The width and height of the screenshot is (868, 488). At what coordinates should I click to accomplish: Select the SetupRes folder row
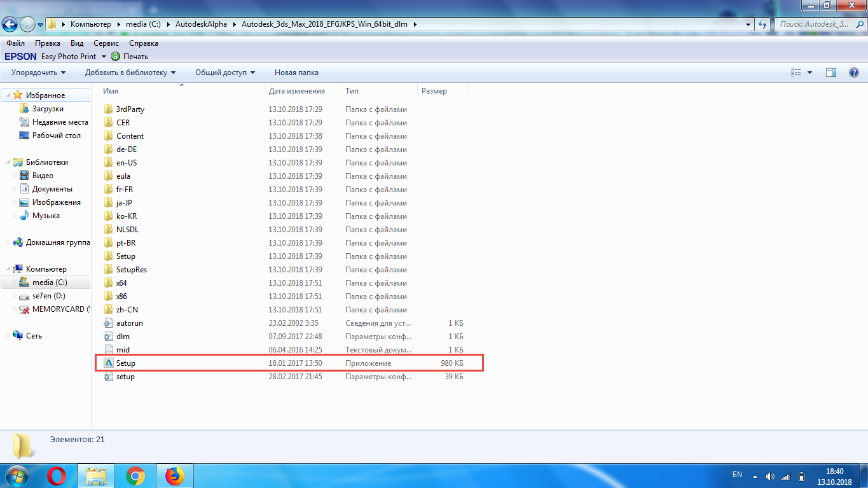[x=285, y=270]
